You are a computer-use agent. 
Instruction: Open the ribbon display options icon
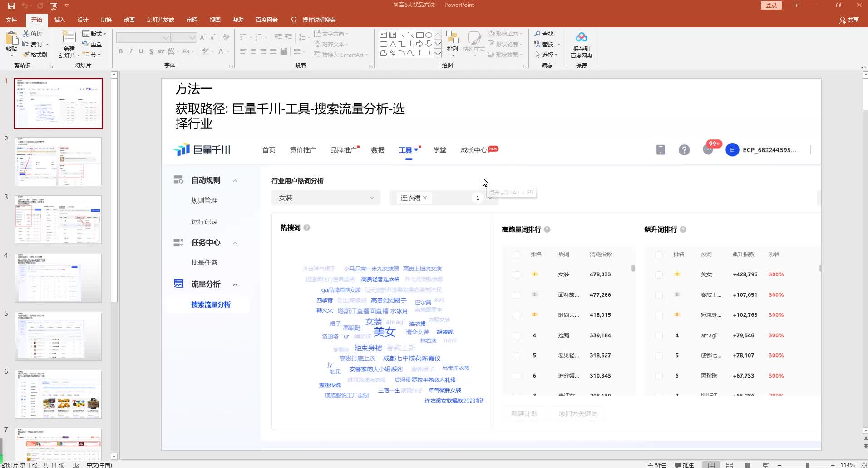(796, 5)
